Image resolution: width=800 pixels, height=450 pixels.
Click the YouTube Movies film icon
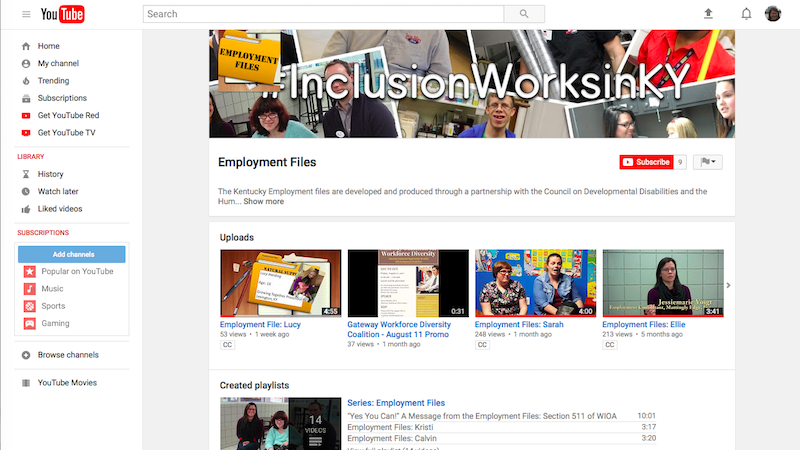(x=26, y=383)
